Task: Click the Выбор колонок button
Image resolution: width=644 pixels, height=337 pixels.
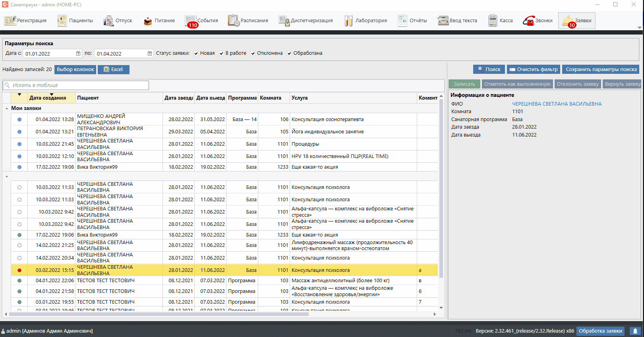Action: click(75, 69)
